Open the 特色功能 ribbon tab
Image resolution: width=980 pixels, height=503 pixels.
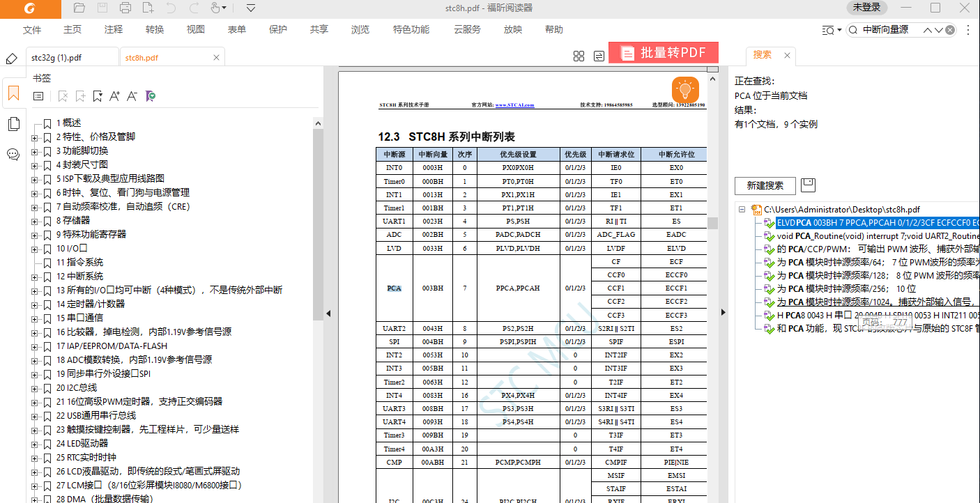411,30
